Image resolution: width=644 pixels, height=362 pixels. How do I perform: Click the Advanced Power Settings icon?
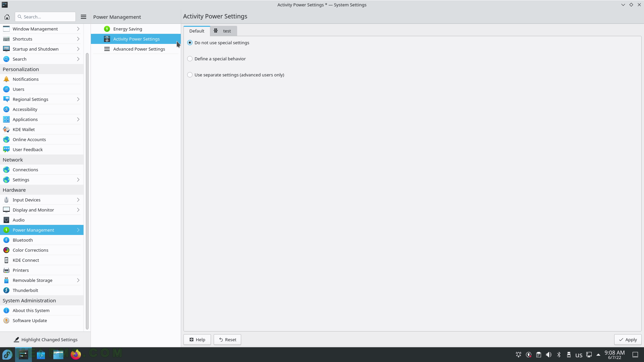(x=107, y=49)
